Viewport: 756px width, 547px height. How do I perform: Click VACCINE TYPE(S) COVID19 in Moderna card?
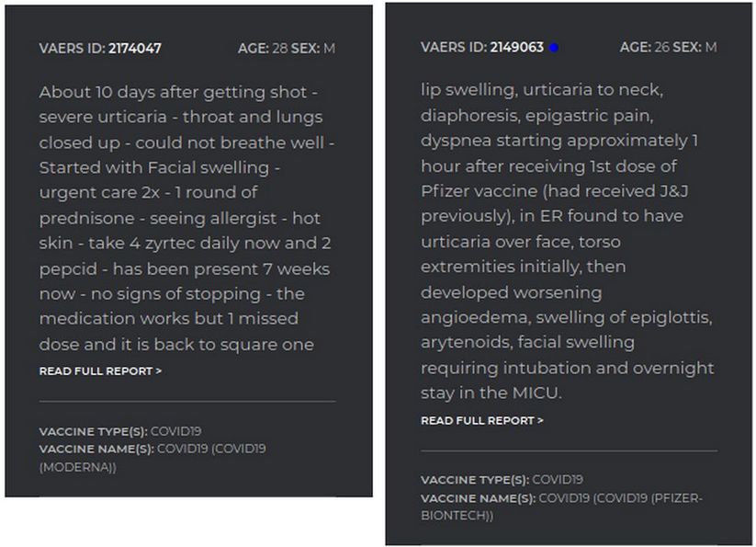click(120, 431)
